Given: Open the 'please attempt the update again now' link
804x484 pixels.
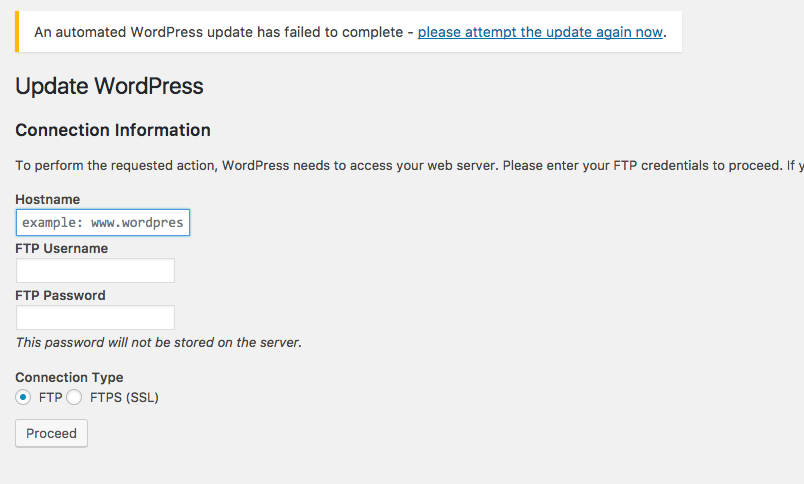Looking at the screenshot, I should click(540, 32).
